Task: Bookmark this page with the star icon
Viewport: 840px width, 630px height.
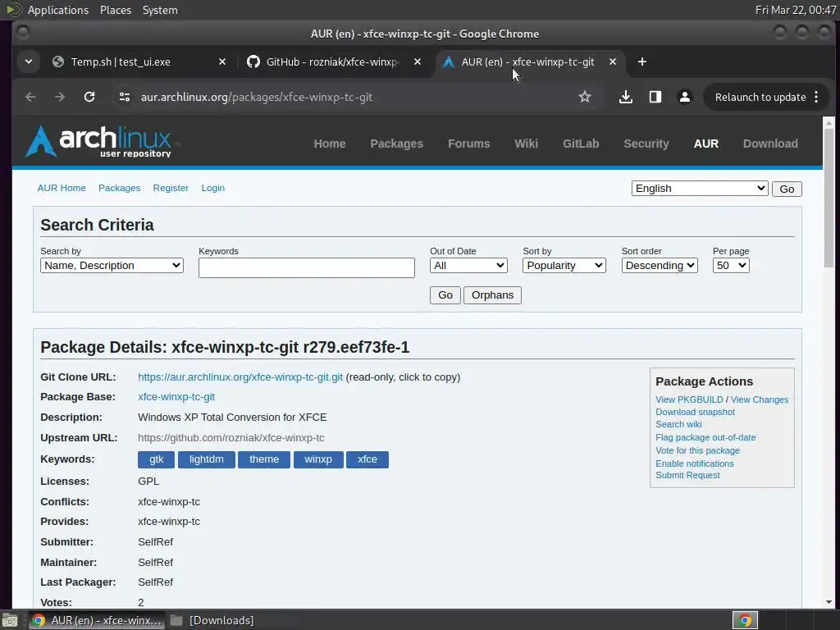Action: click(584, 97)
